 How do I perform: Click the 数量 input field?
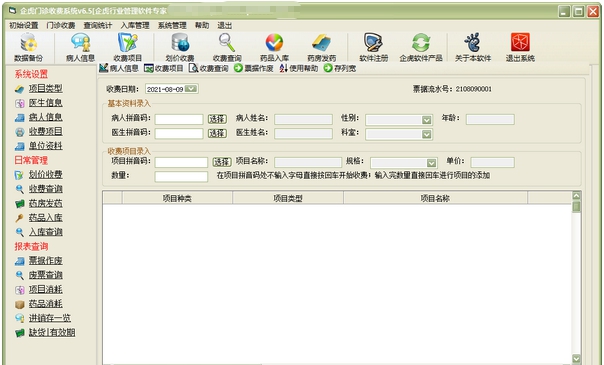pos(181,177)
